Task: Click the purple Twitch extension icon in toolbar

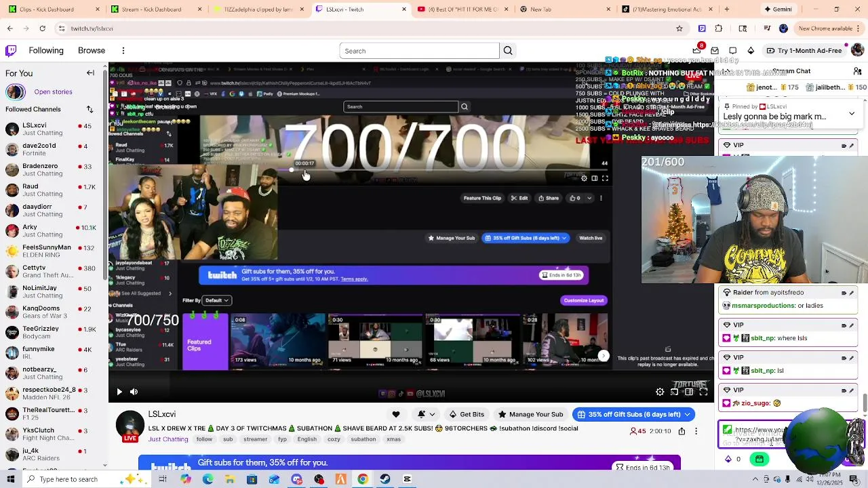Action: click(x=702, y=28)
